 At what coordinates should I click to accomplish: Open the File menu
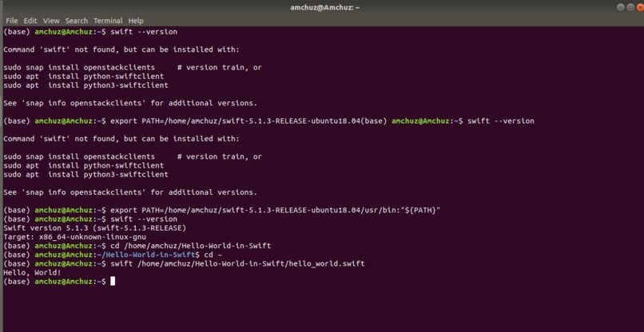click(11, 21)
